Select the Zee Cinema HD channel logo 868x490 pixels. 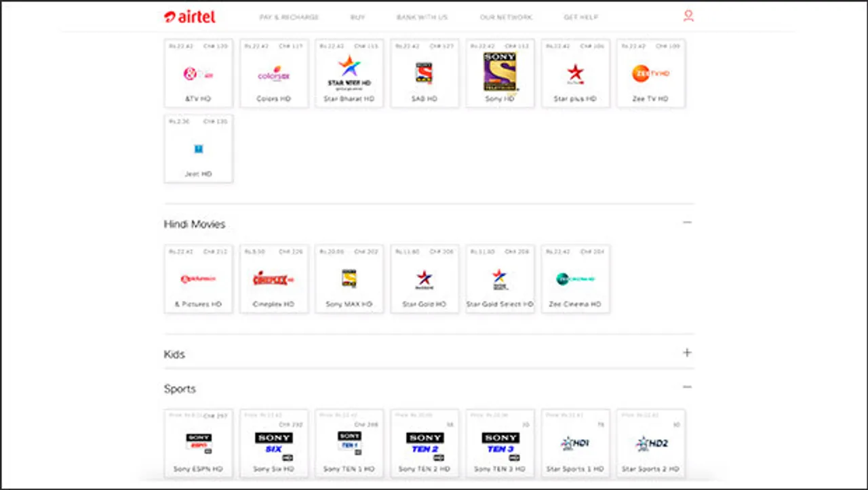point(576,279)
